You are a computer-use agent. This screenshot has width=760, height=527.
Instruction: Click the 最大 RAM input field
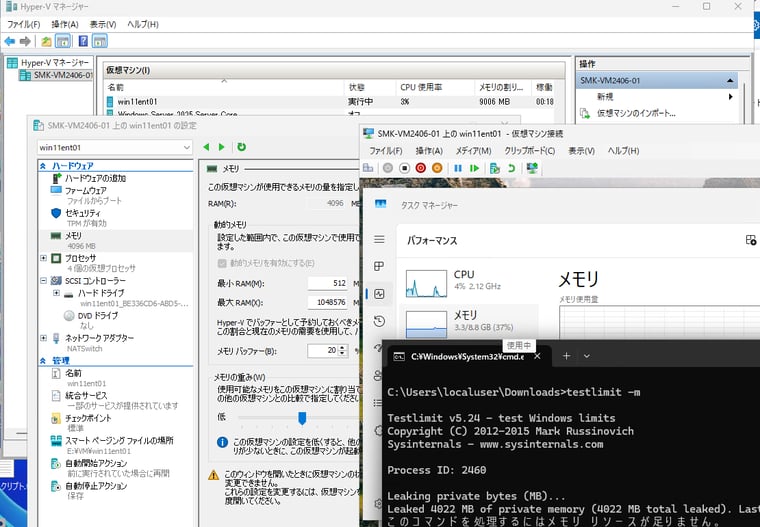tap(328, 302)
